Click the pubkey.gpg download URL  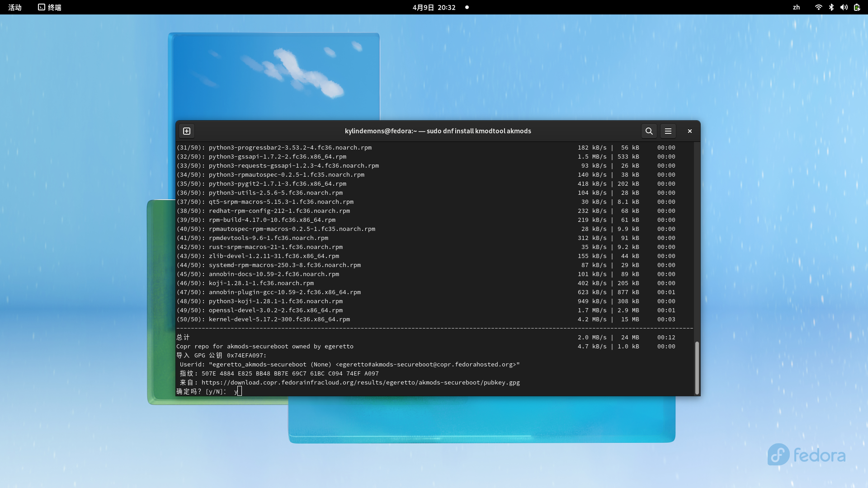coord(360,383)
